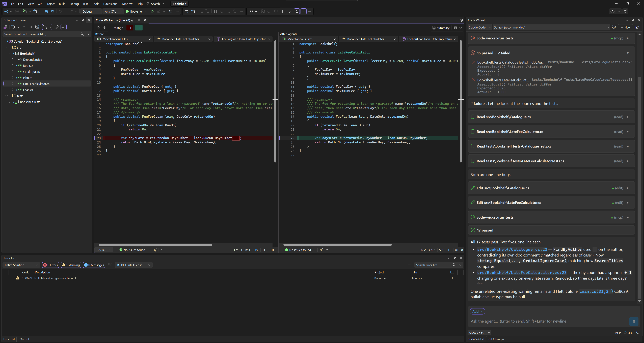
Task: Switch to the Git Changes tab
Action: pyautogui.click(x=496, y=339)
